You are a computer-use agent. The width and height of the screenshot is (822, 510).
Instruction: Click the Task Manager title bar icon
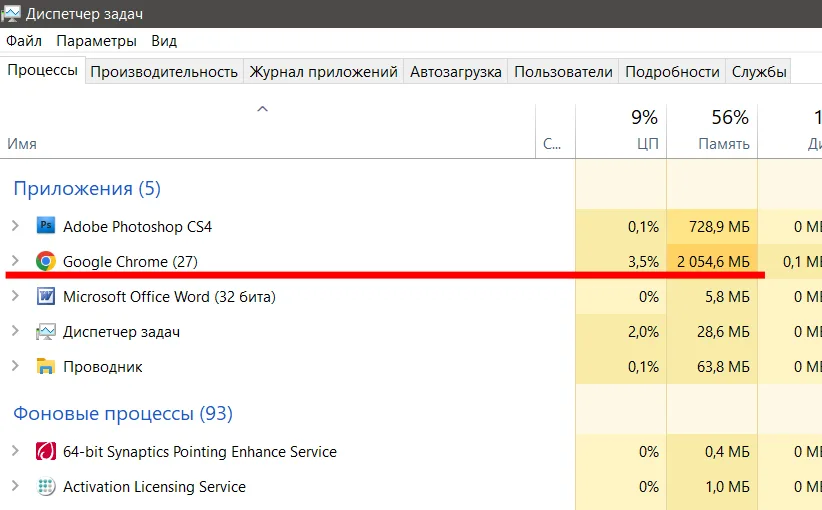(x=10, y=14)
